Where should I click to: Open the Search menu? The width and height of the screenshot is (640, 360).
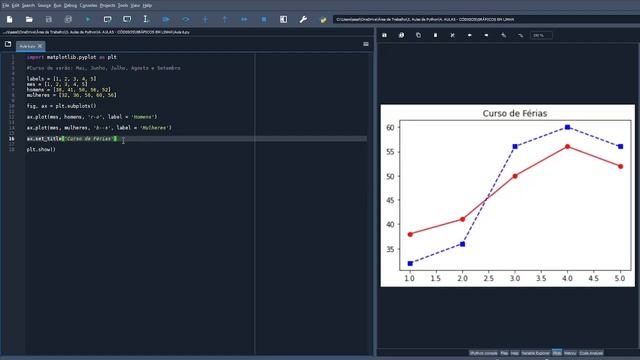(28, 5)
